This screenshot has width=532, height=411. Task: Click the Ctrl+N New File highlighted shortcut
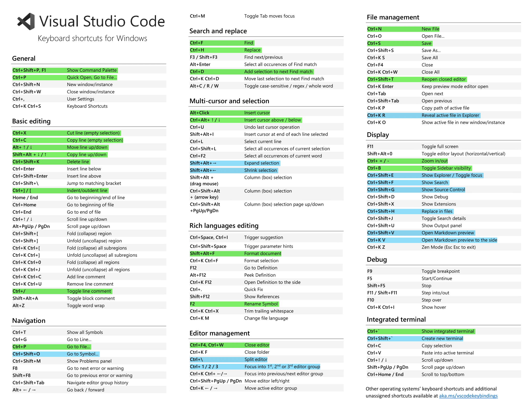(403, 29)
